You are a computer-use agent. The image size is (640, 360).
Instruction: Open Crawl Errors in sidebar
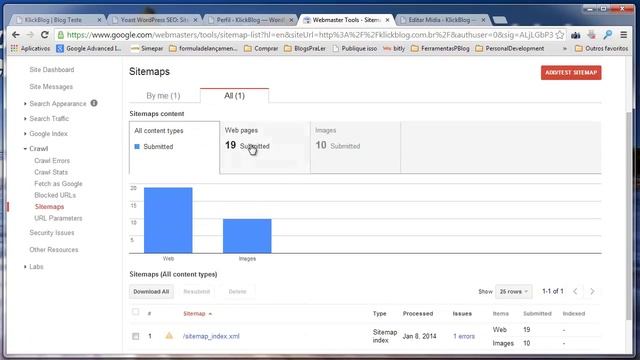coord(52,161)
